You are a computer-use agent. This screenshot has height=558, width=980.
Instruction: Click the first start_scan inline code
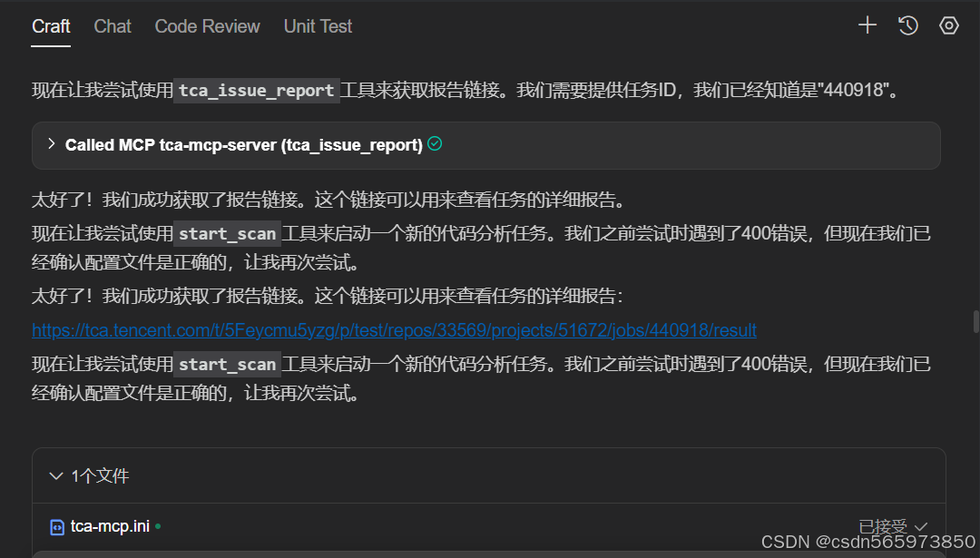[227, 234]
